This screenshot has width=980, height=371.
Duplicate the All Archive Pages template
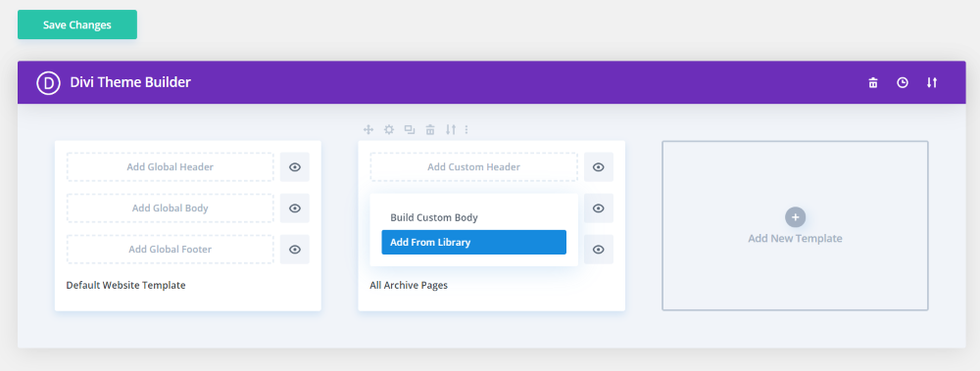click(410, 129)
